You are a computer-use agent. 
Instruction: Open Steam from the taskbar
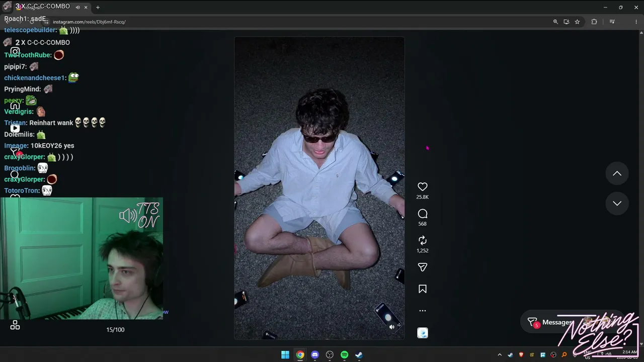(359, 355)
